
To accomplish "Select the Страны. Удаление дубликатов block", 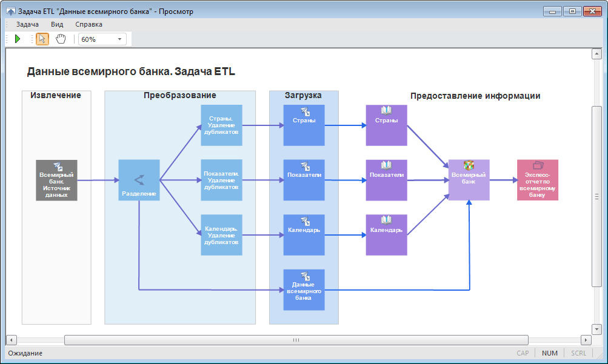I will pyautogui.click(x=221, y=125).
